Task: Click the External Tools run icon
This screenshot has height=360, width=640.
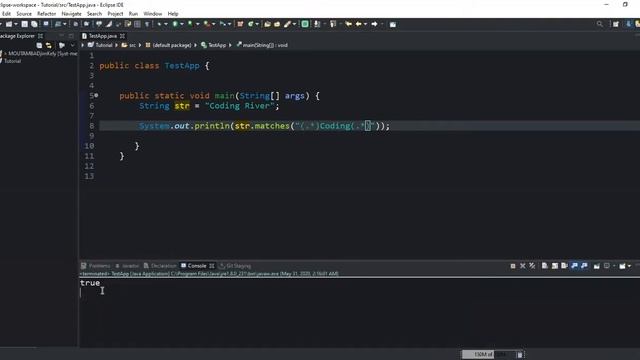Action: point(207,24)
